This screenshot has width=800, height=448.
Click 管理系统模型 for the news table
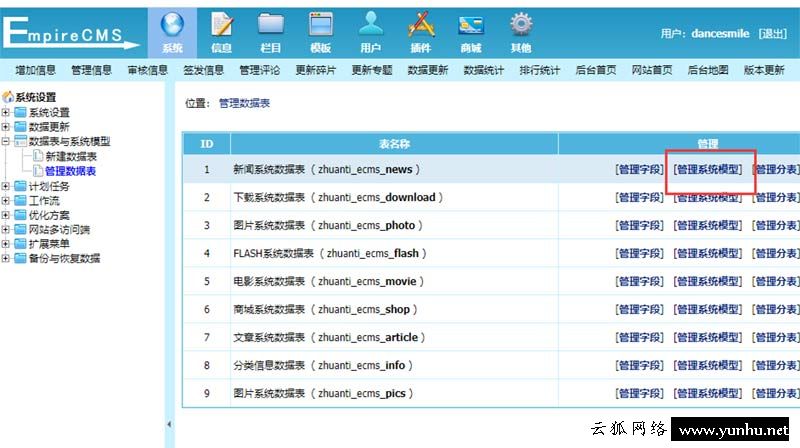[x=708, y=170]
